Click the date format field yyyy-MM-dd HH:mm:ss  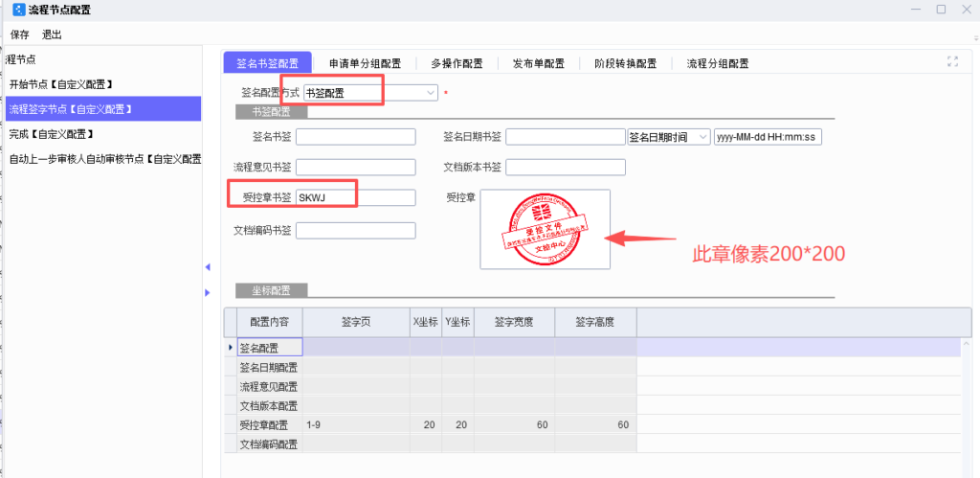tap(768, 137)
